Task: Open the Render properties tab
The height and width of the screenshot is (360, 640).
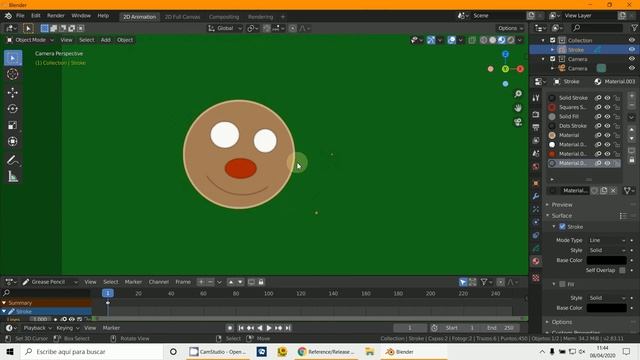Action: [x=536, y=115]
